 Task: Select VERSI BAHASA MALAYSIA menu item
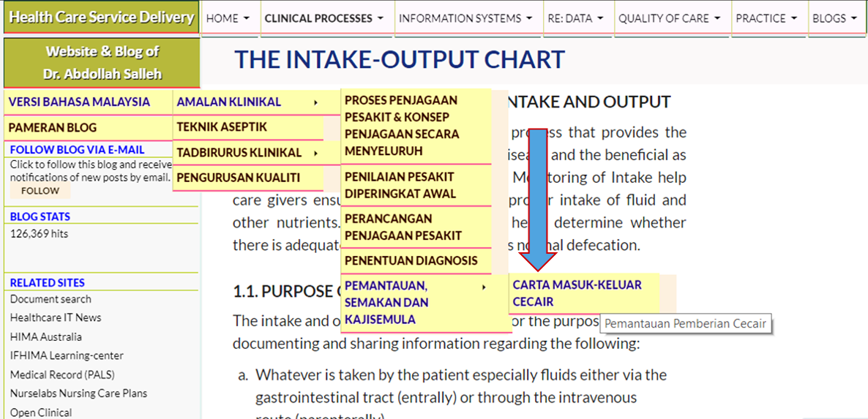click(79, 102)
